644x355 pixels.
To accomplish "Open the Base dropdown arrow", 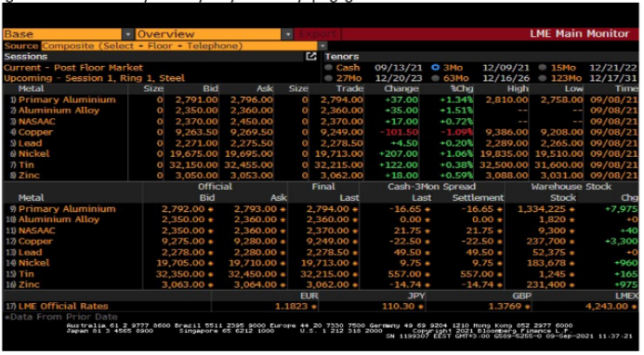I will point(128,34).
